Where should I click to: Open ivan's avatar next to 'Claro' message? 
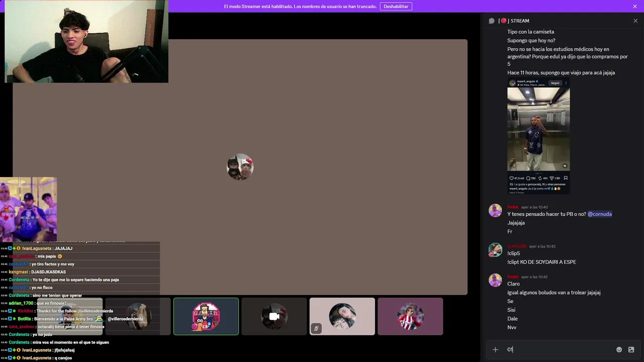(496, 280)
